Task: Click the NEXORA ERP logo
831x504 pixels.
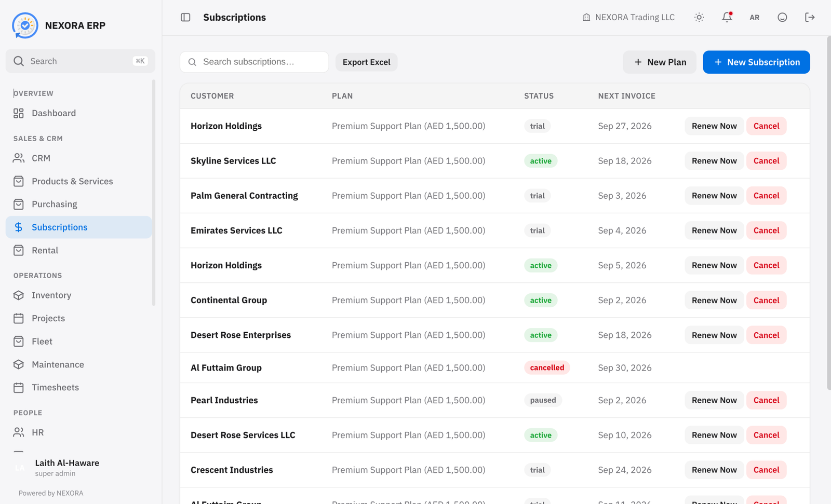Action: click(x=25, y=25)
